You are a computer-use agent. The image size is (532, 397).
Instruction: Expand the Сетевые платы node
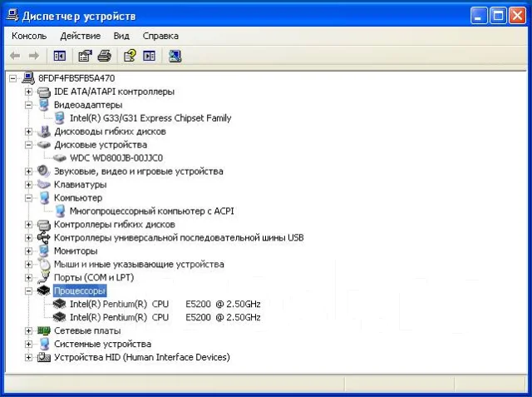click(29, 330)
